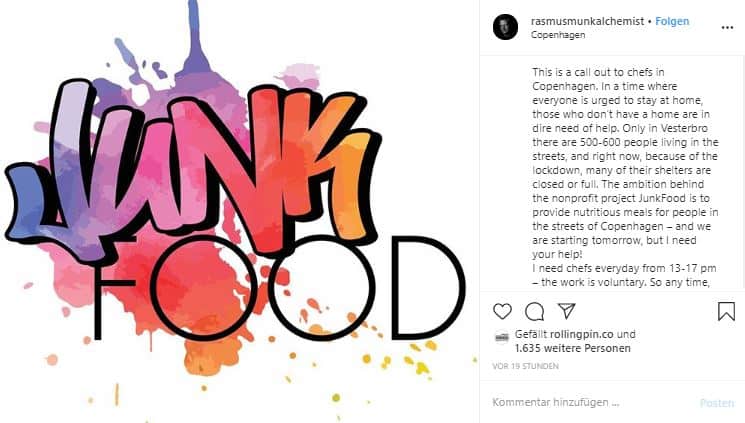This screenshot has height=423, width=745.
Task: Like the post with the heart icon
Action: point(503,311)
